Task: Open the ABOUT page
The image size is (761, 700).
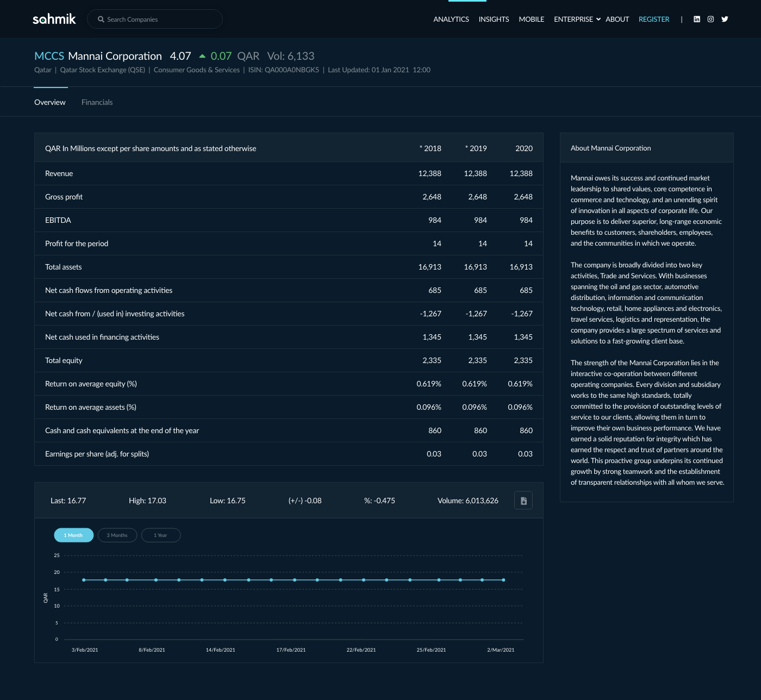Action: point(617,19)
